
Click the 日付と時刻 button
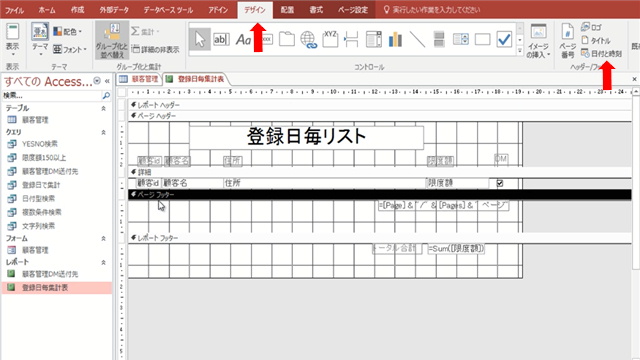click(602, 53)
